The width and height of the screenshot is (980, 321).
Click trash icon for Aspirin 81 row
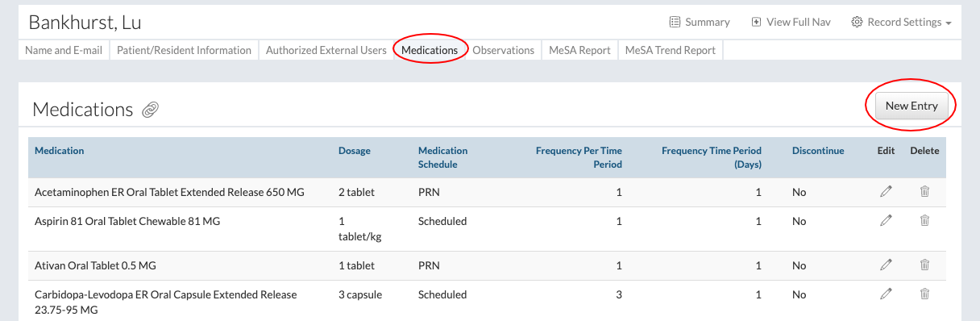[924, 221]
